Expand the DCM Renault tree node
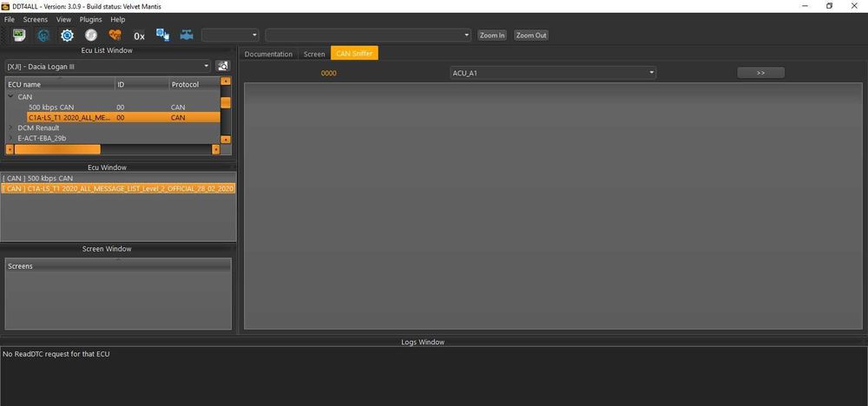This screenshot has height=406, width=868. [x=10, y=128]
